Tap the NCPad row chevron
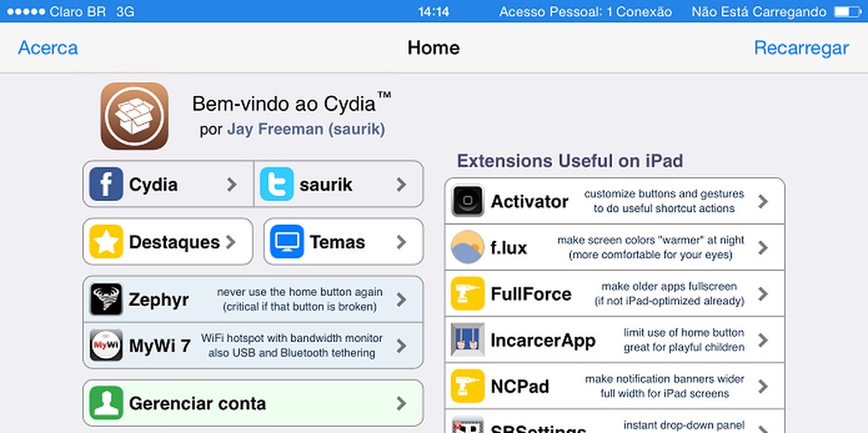The width and height of the screenshot is (868, 433). coord(763,386)
